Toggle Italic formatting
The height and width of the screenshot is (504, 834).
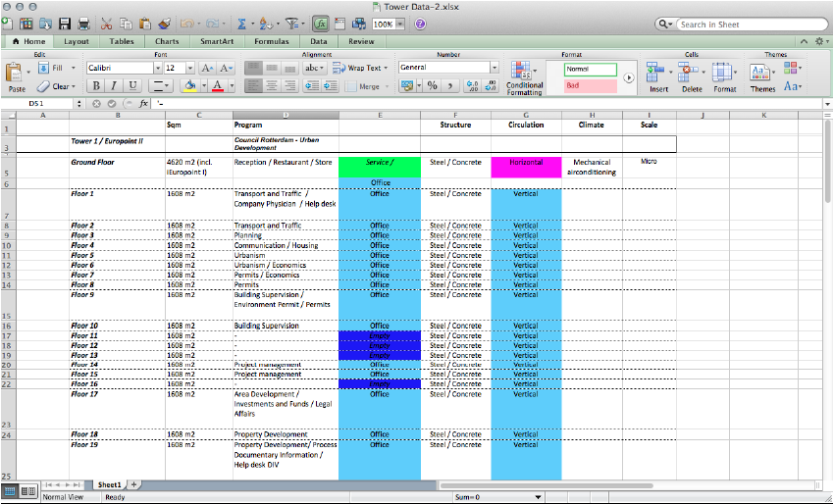click(114, 86)
